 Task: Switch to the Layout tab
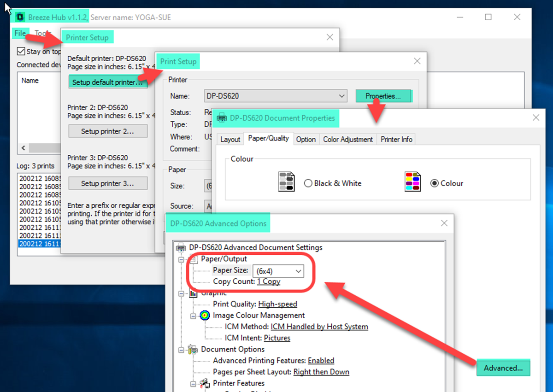point(230,139)
